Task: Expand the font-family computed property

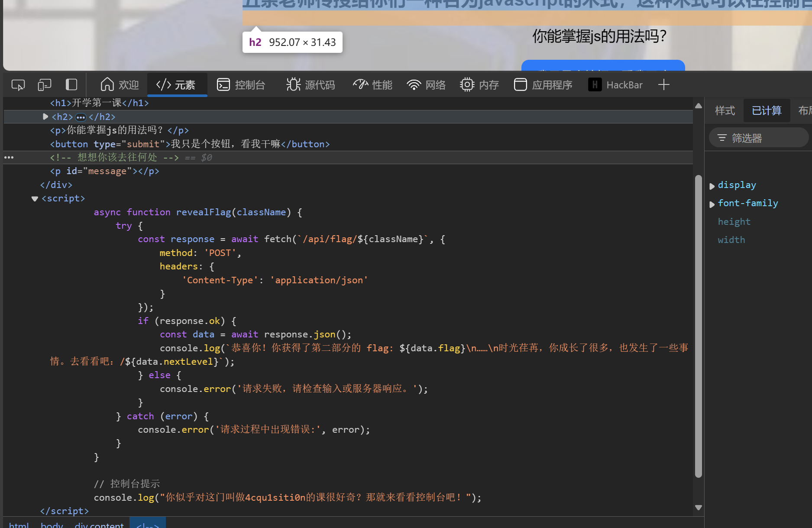Action: 712,204
